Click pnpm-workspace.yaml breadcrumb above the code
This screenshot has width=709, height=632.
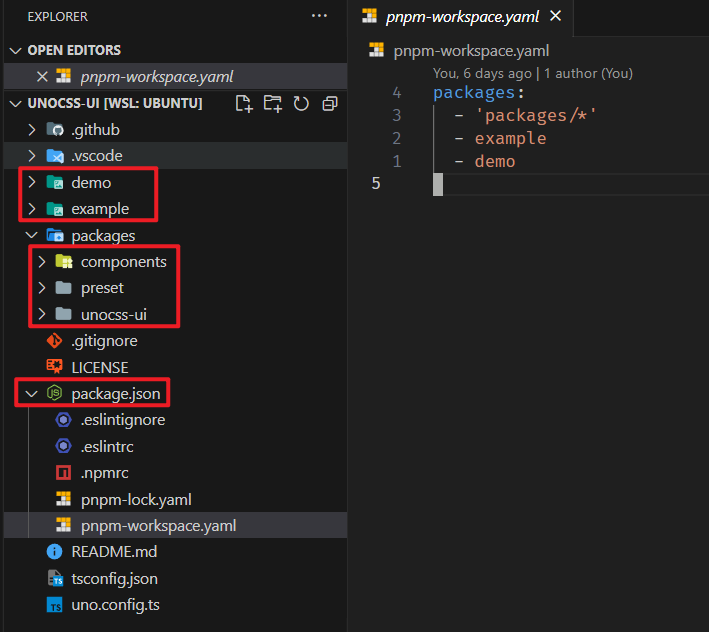point(471,51)
